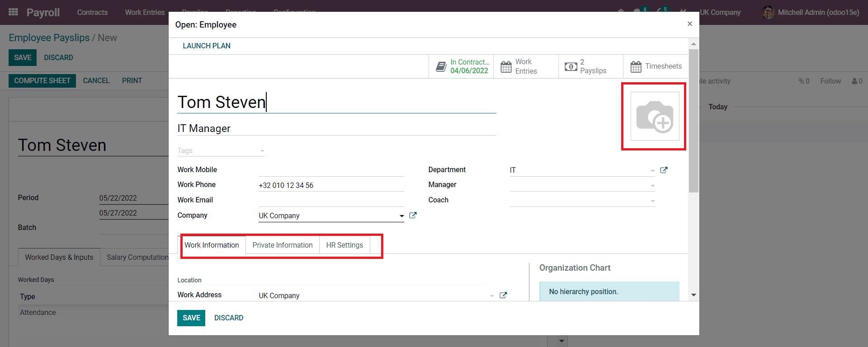Switch to Work Information tab
Screen dimensions: 868x347
click(212, 245)
